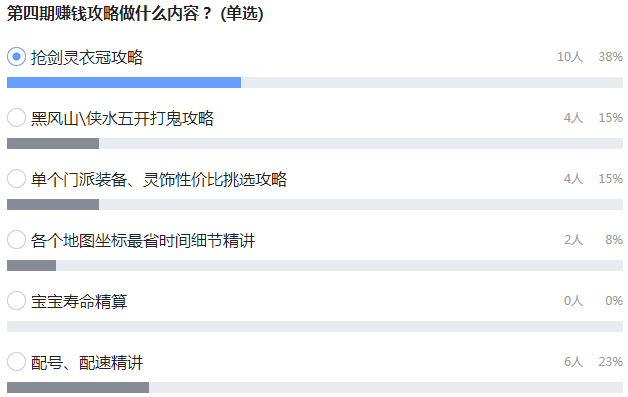
Task: Choose the 黑风山\侠水五开打鬼攻略 radio button
Action: pyautogui.click(x=16, y=118)
